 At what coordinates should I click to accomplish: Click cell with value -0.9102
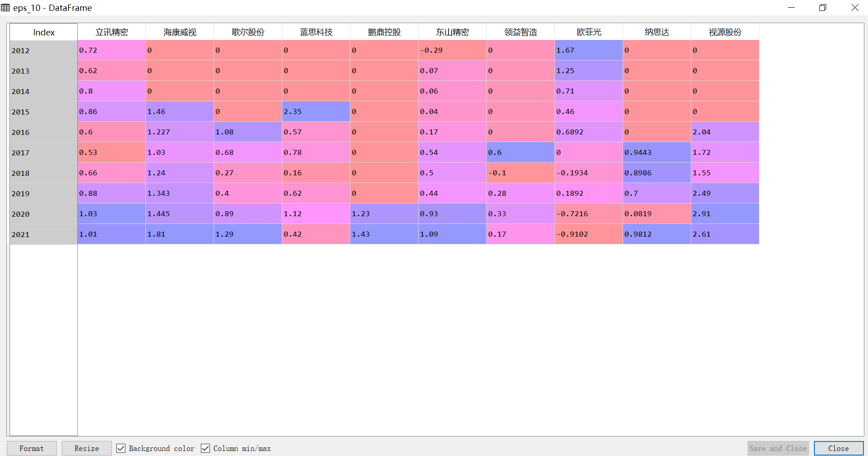(x=589, y=234)
